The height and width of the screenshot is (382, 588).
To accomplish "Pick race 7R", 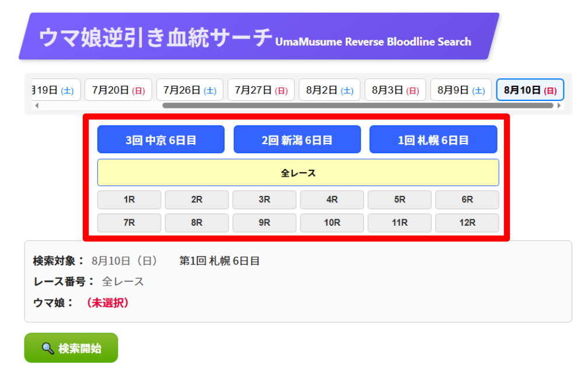I will click(129, 223).
